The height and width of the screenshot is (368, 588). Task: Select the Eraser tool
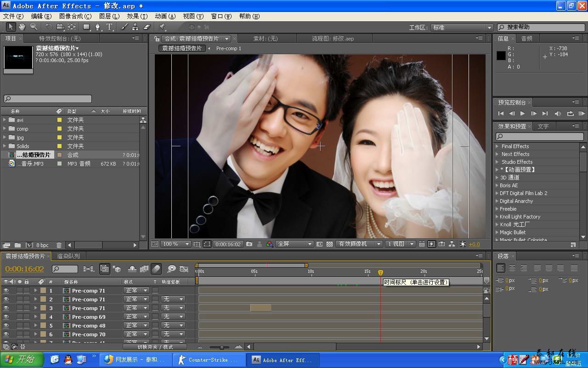click(147, 27)
